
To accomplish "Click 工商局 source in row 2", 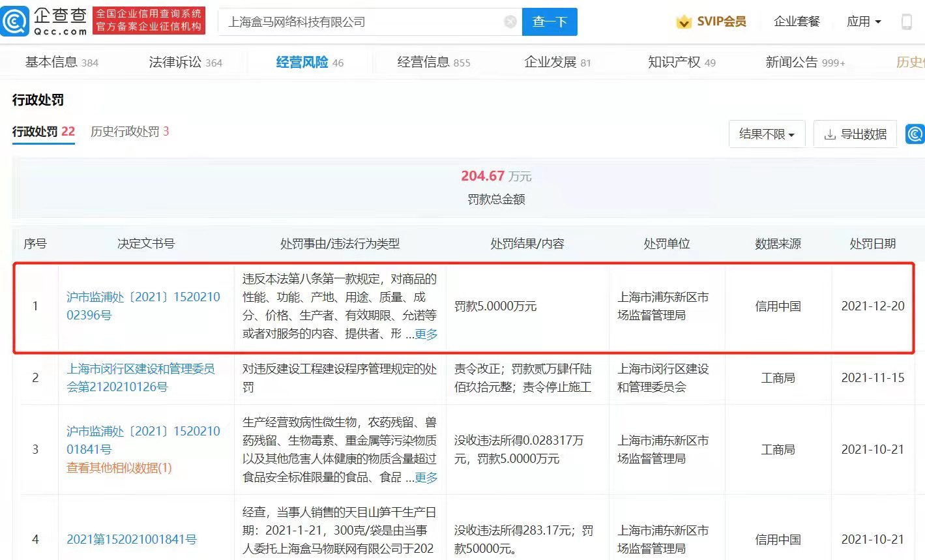I will coord(778,377).
